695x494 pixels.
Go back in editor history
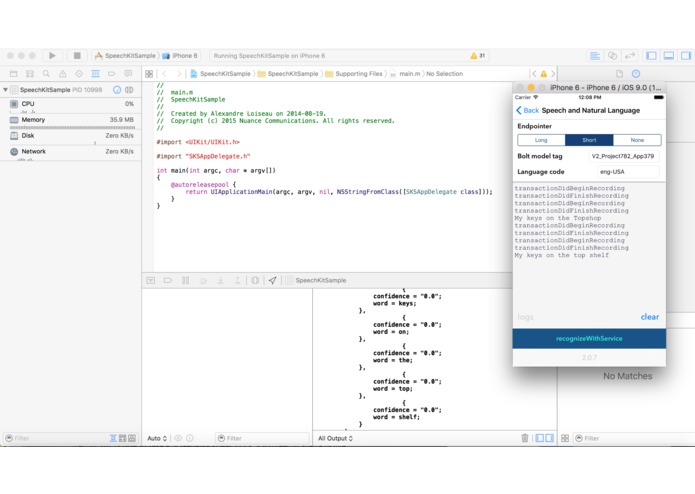coord(164,74)
